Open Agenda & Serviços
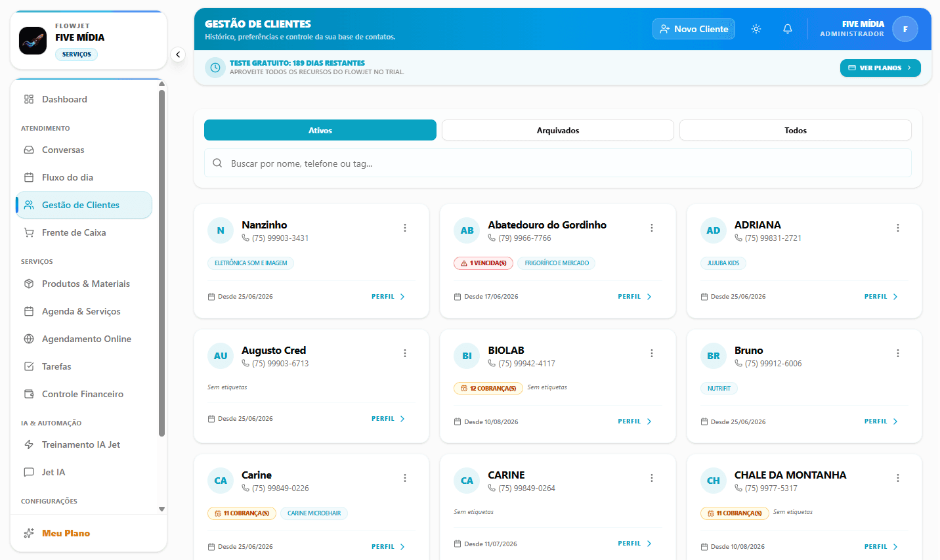 tap(84, 311)
